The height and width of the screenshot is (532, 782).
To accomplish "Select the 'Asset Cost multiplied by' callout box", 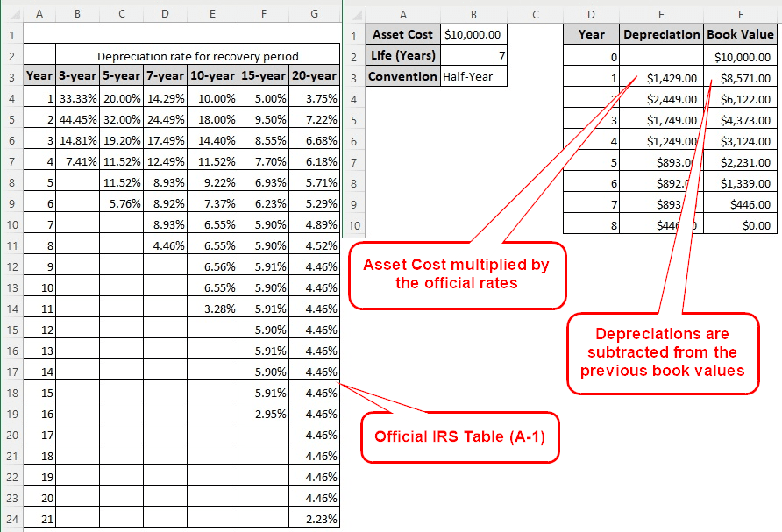I will (x=457, y=275).
